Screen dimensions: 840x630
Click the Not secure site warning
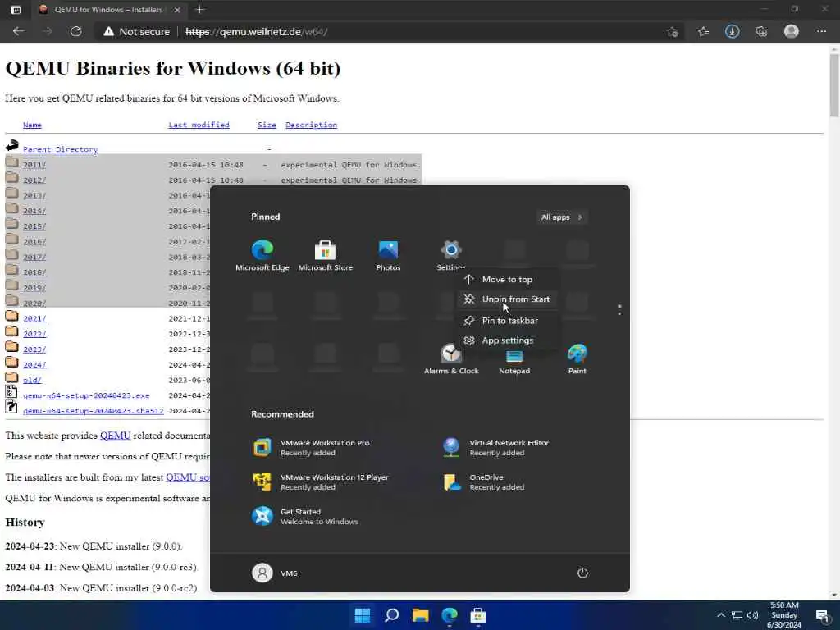click(x=137, y=32)
